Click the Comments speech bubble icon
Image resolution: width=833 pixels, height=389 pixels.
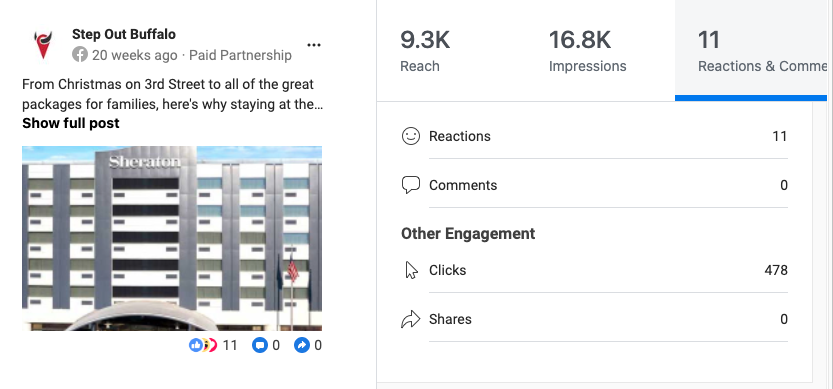[x=410, y=185]
